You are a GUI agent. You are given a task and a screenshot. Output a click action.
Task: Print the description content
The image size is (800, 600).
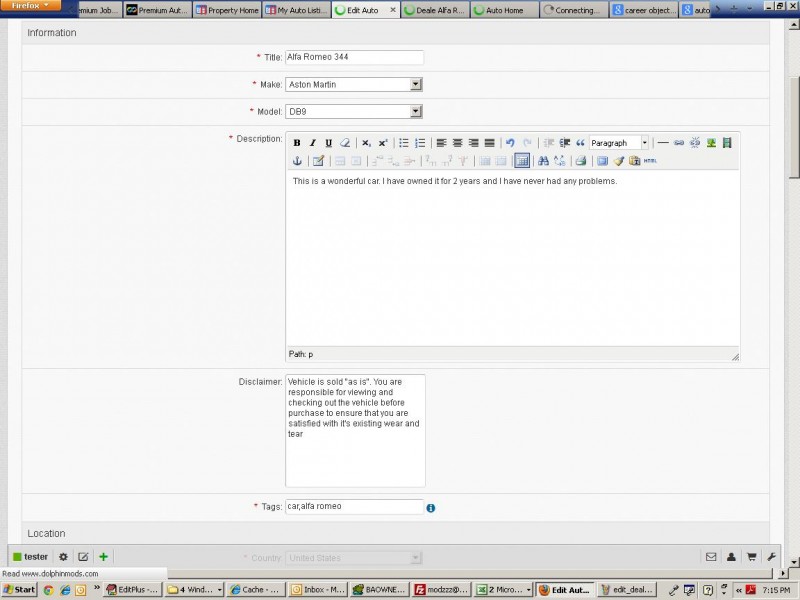[581, 161]
